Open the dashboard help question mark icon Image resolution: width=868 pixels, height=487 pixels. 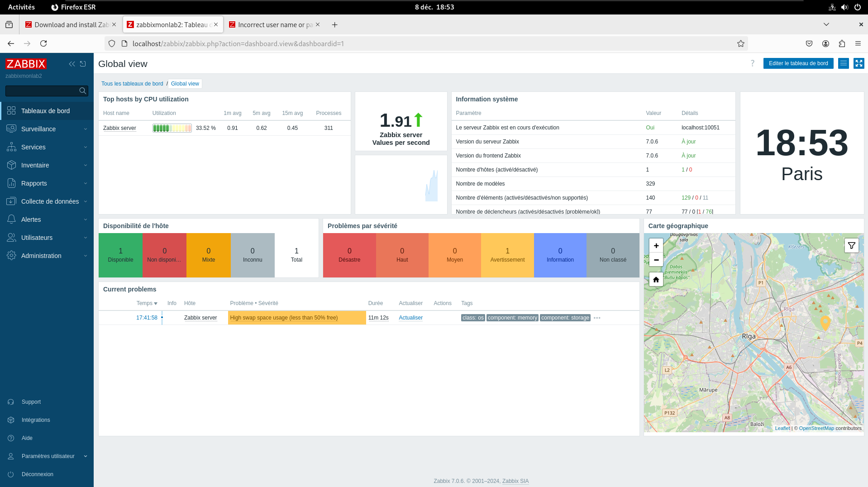752,63
